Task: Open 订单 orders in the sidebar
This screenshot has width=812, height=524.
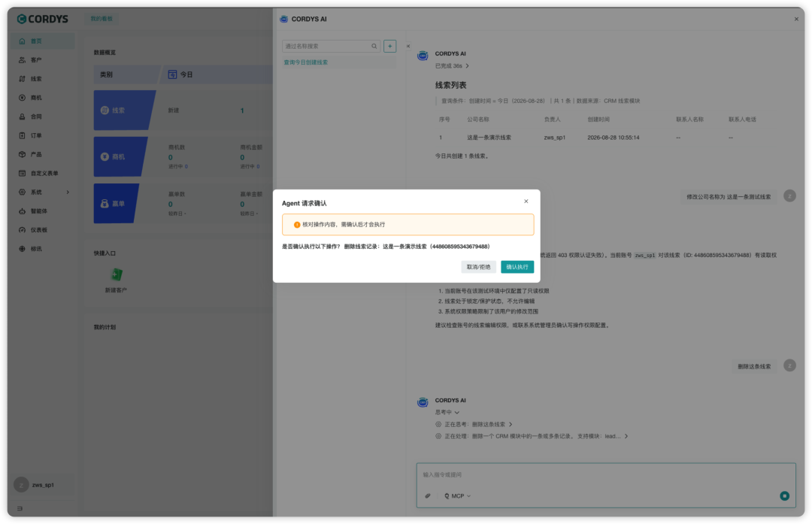Action: click(42, 135)
